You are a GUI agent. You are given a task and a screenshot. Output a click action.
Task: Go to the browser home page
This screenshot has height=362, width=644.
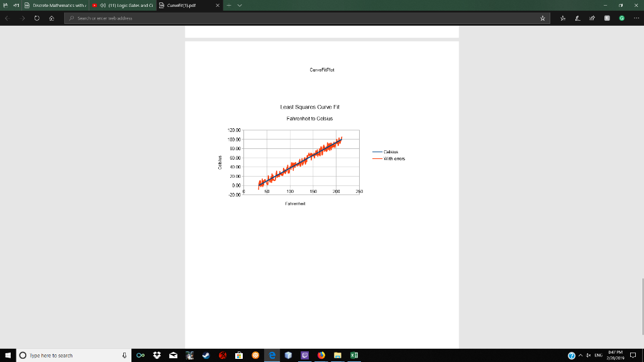pos(50,18)
